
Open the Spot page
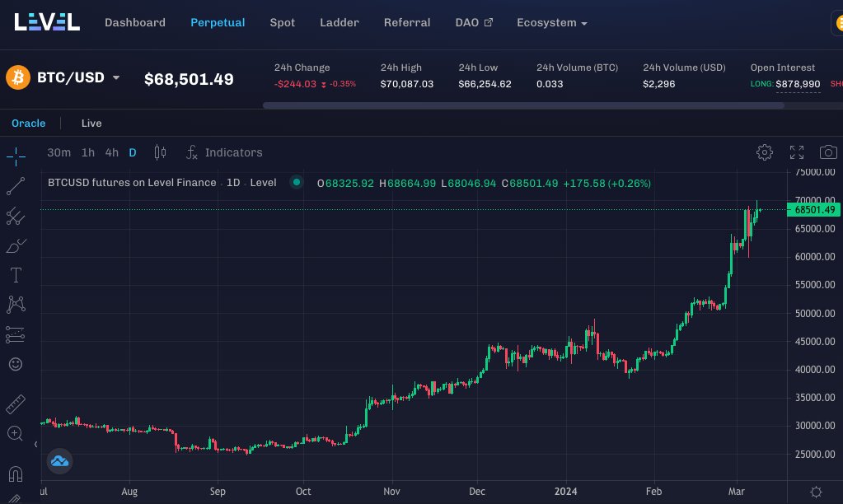point(283,22)
